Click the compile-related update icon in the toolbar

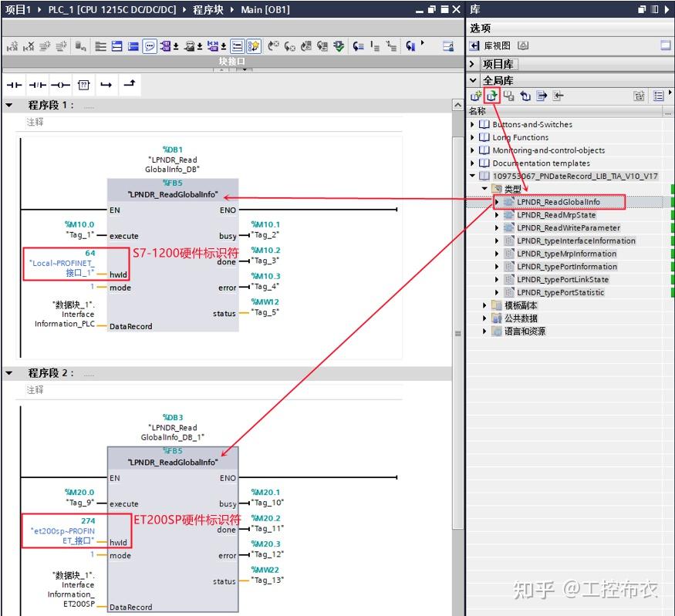click(x=340, y=44)
